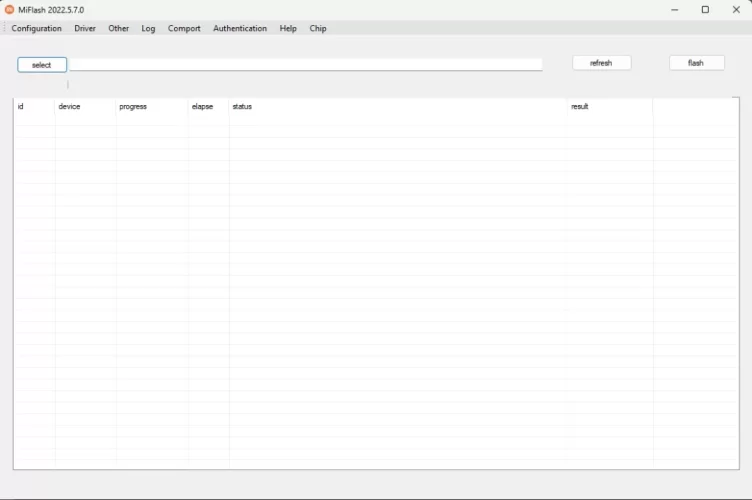Open the Other menu
Image resolution: width=752 pixels, height=500 pixels.
[x=119, y=29]
